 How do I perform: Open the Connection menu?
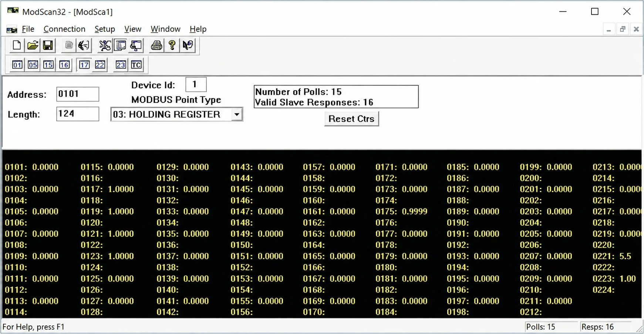64,29
